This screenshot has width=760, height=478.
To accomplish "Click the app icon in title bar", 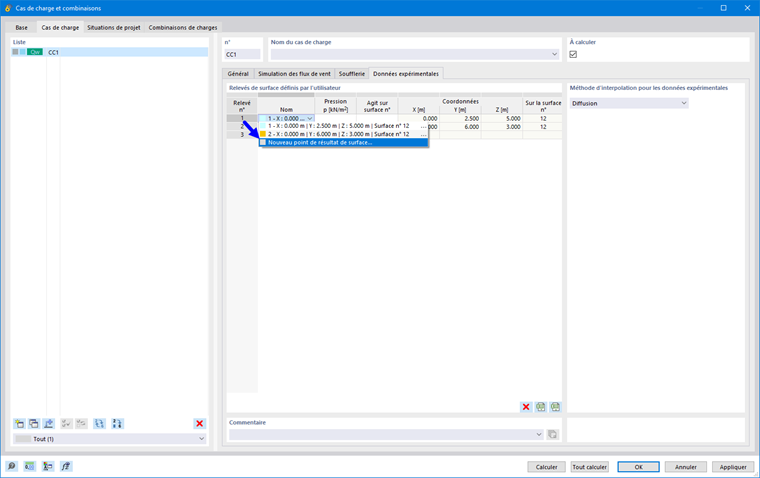I will tap(8, 8).
